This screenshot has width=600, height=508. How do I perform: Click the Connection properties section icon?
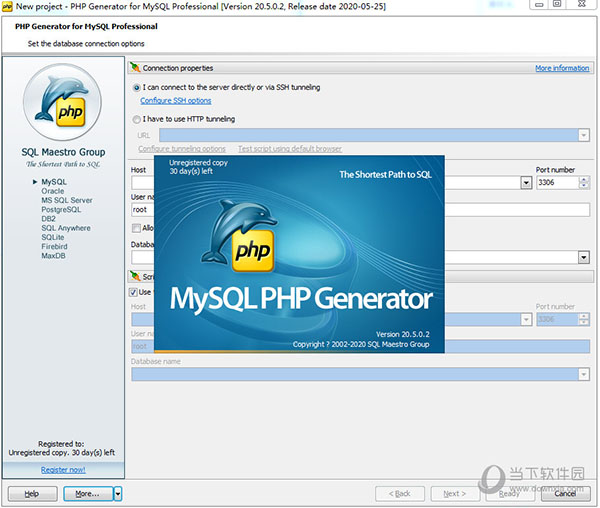(135, 68)
